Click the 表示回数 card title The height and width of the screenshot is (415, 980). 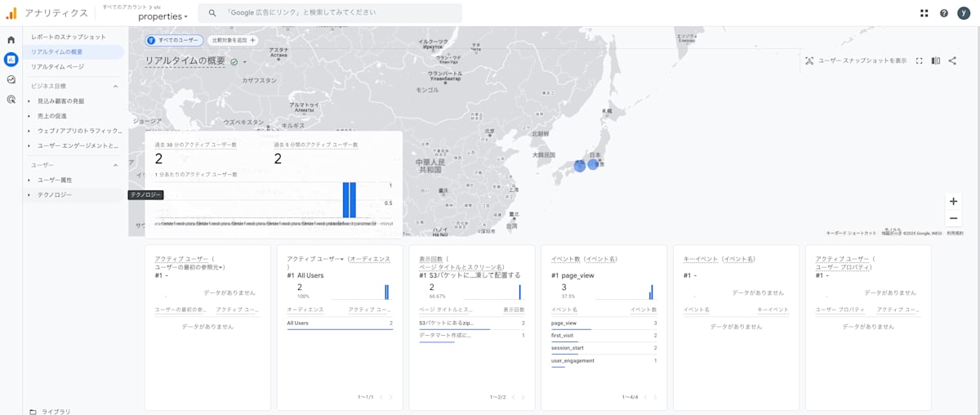coord(431,259)
